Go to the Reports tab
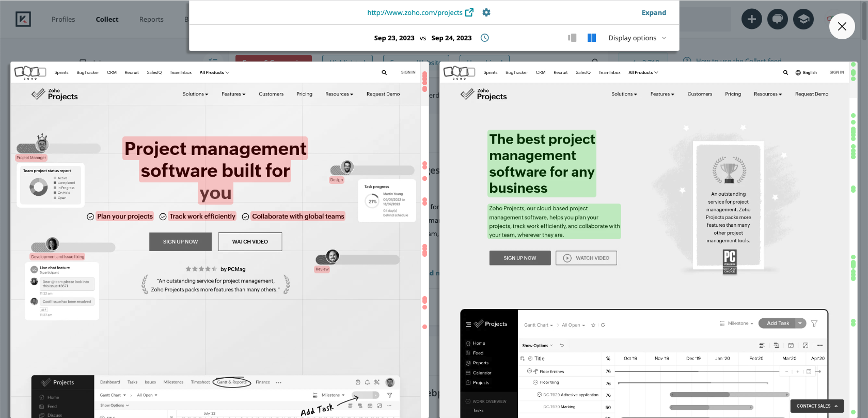868x418 pixels. (151, 19)
